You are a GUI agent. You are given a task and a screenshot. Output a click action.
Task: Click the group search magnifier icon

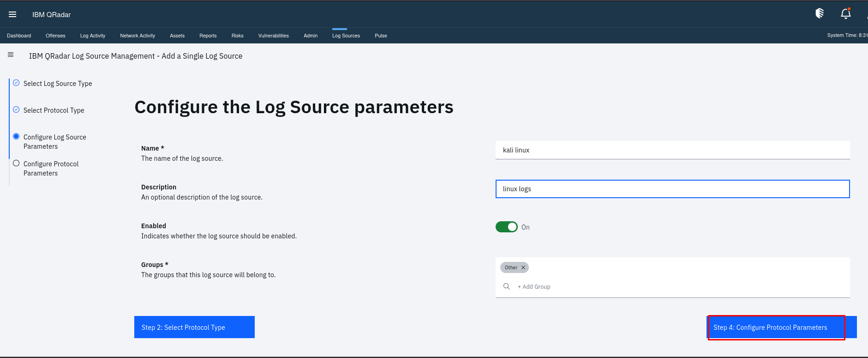point(507,286)
